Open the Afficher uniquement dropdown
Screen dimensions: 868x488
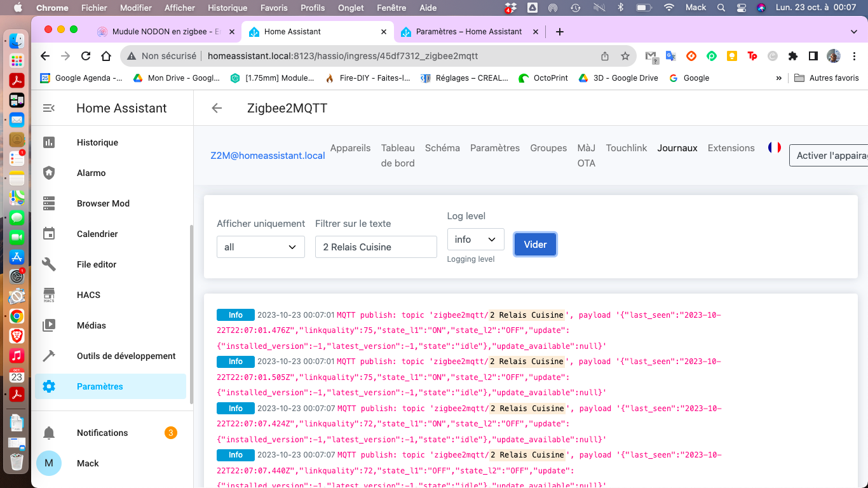pyautogui.click(x=261, y=247)
